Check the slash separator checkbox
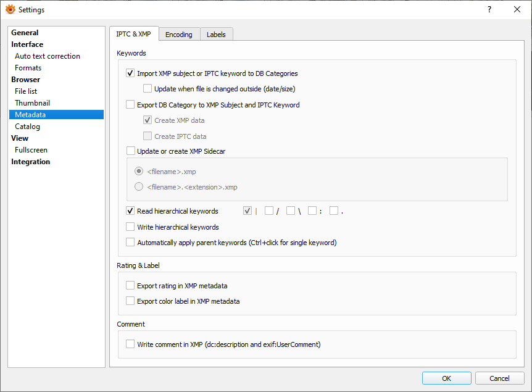Screen dimensions: 532x392 pyautogui.click(x=269, y=211)
